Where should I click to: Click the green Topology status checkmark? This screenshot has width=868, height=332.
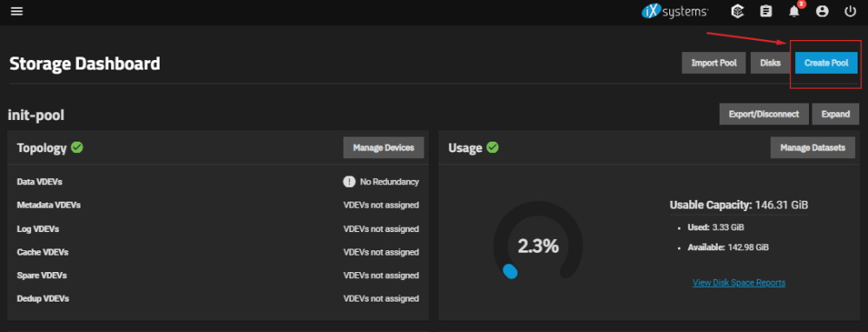(x=77, y=148)
